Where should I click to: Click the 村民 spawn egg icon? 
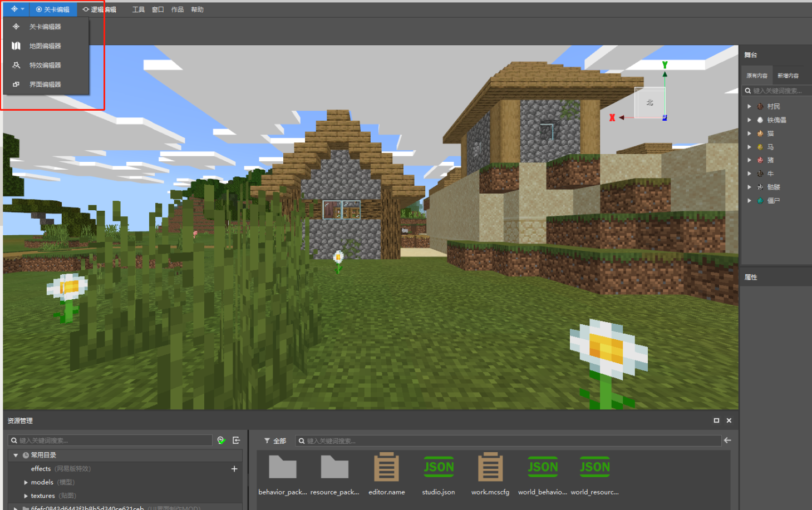(x=760, y=106)
